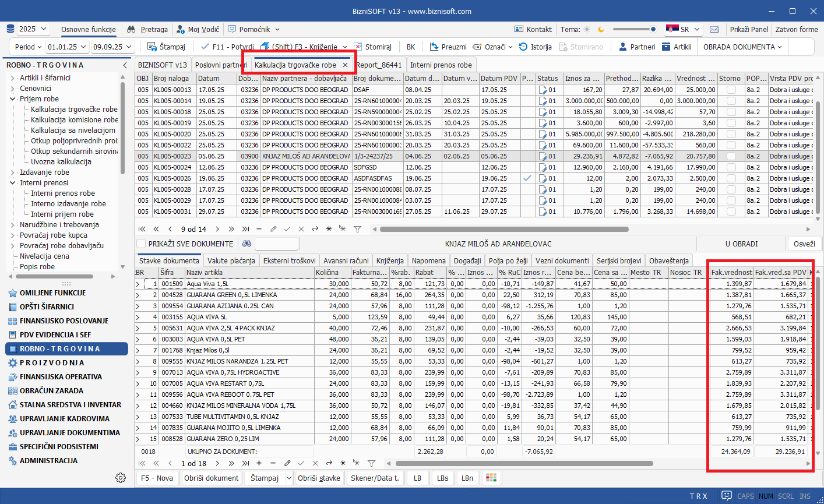Image resolution: width=824 pixels, height=504 pixels.
Task: Check the Storno box for KL005-00023
Action: tap(731, 156)
